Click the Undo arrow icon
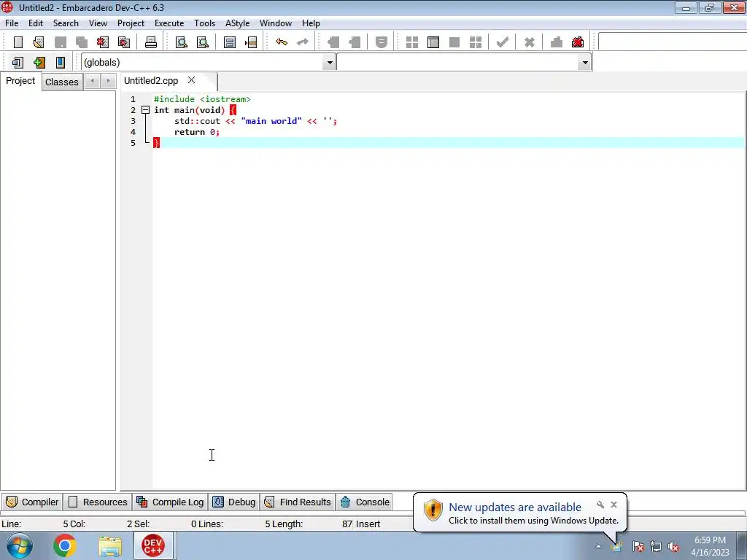The image size is (747, 560). click(282, 42)
